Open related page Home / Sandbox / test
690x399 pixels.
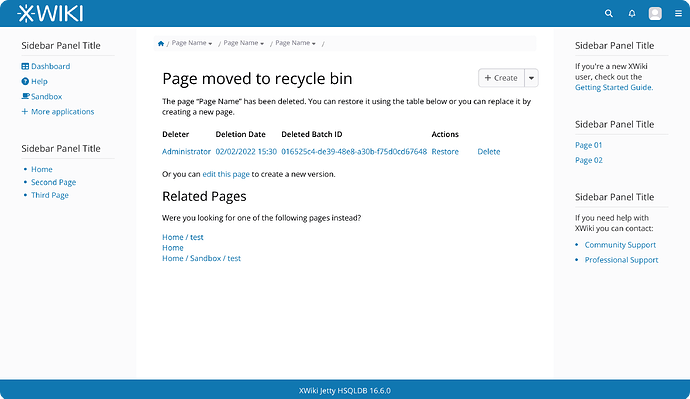coord(201,258)
